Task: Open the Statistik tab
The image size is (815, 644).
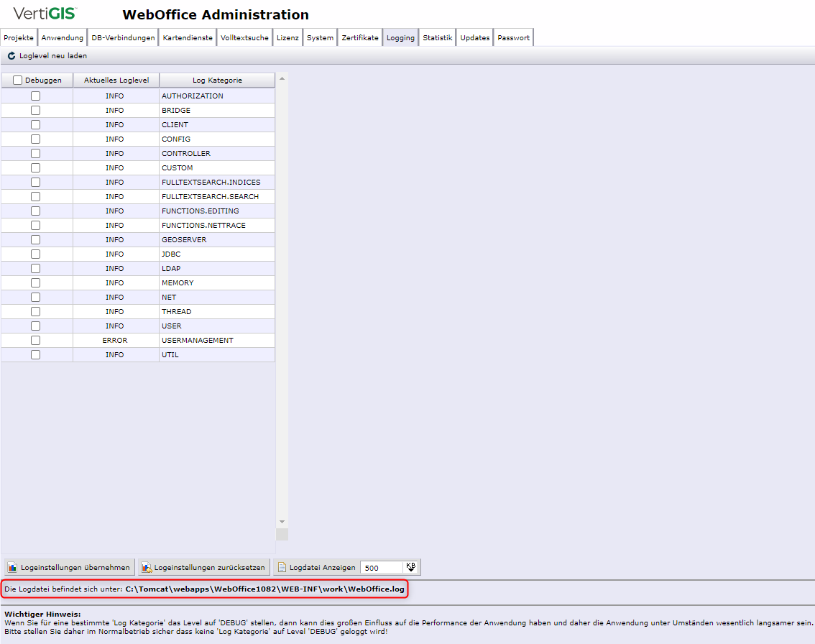Action: pyautogui.click(x=438, y=37)
